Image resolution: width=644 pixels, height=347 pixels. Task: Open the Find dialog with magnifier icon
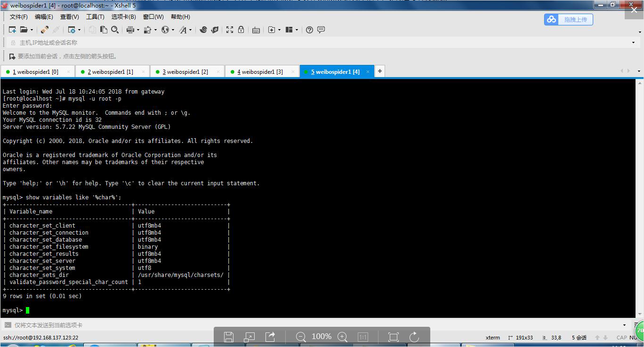click(115, 30)
